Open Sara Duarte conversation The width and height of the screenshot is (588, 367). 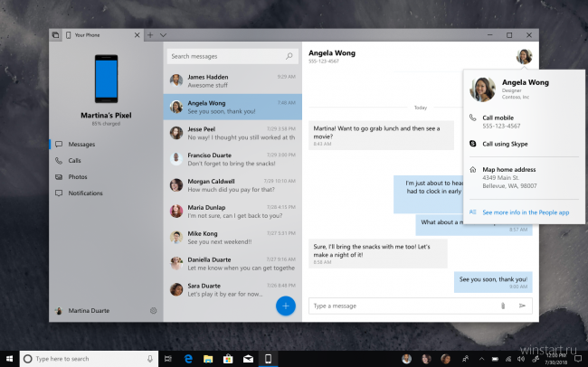[x=232, y=290]
